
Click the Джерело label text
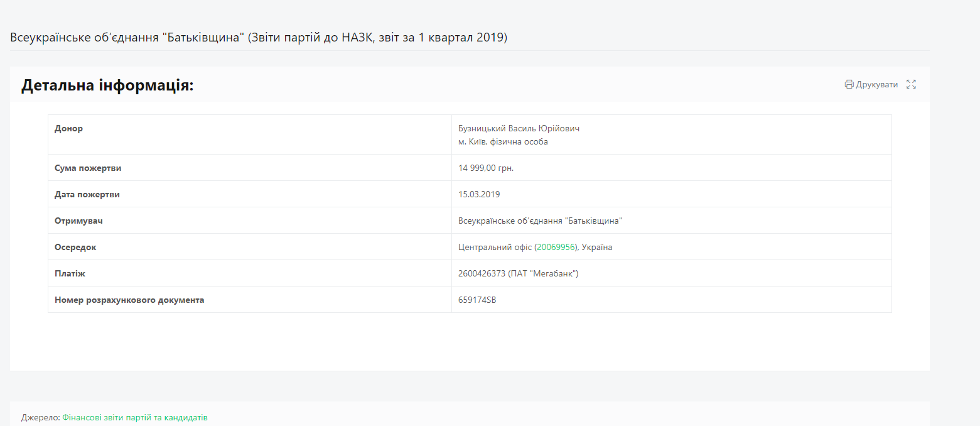41,417
